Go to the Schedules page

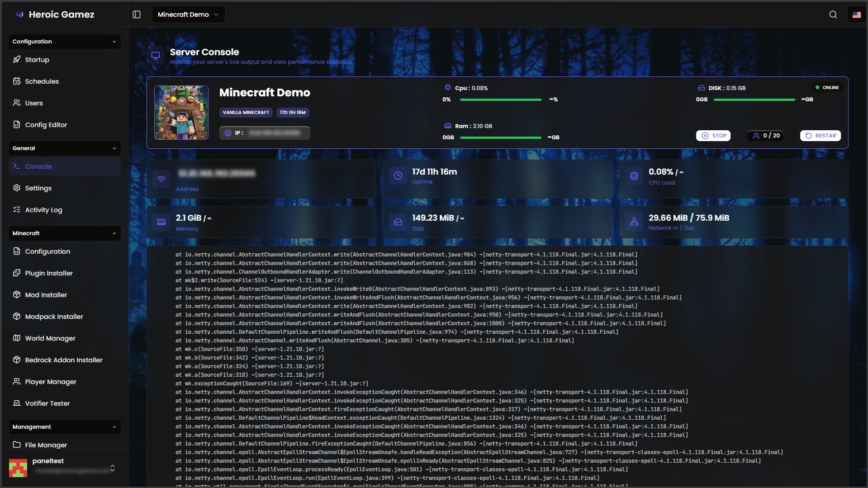pyautogui.click(x=42, y=81)
